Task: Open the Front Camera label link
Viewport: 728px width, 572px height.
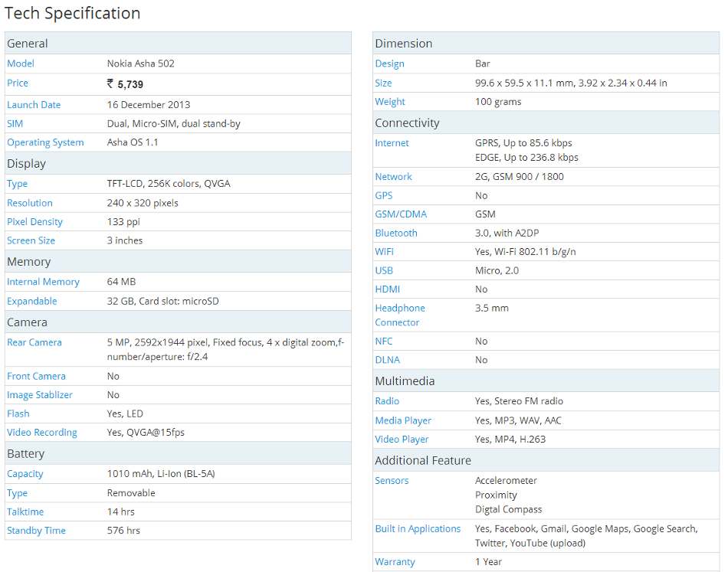Action: pyautogui.click(x=36, y=376)
